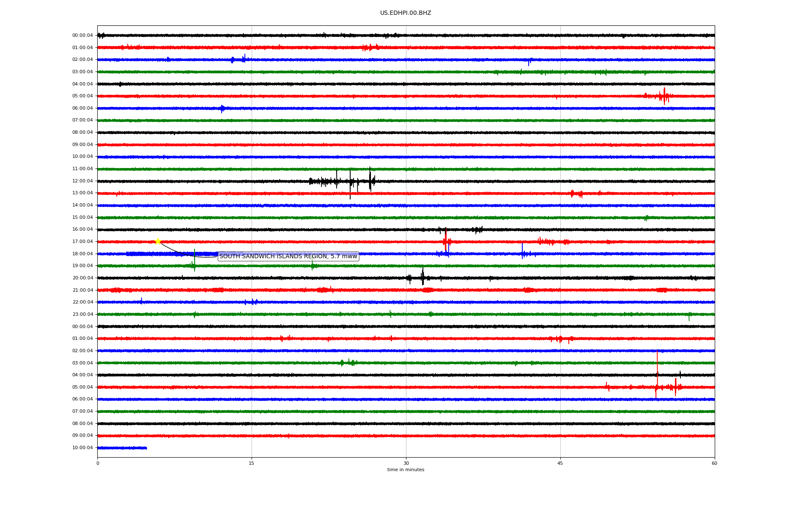Click the 12:00:04 time label

(x=82, y=181)
